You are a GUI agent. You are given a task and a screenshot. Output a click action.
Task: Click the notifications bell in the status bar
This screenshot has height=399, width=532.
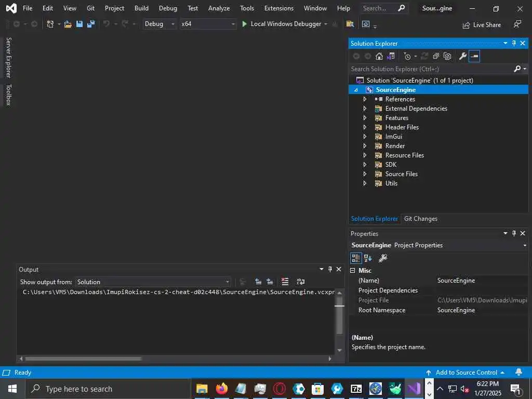pos(519,373)
